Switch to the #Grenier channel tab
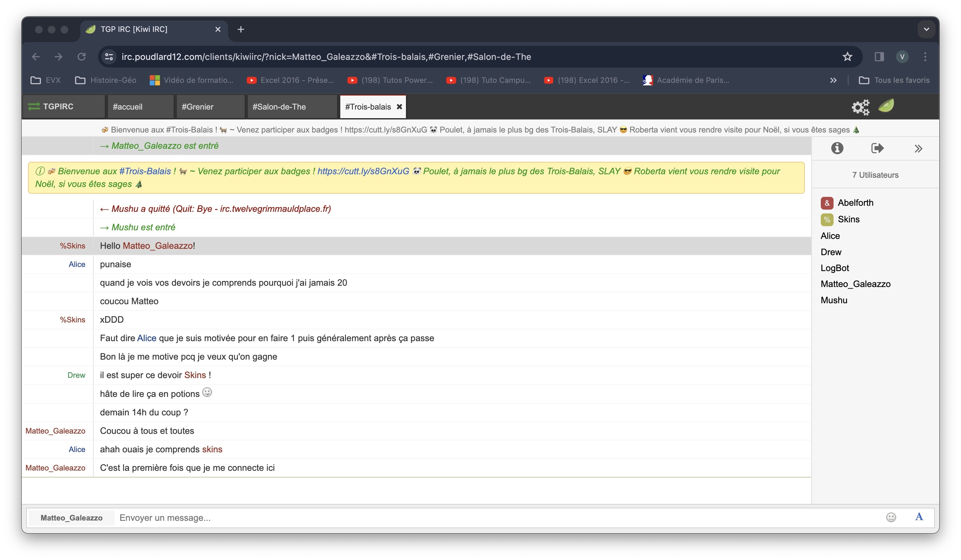The width and height of the screenshot is (961, 560). (x=198, y=107)
